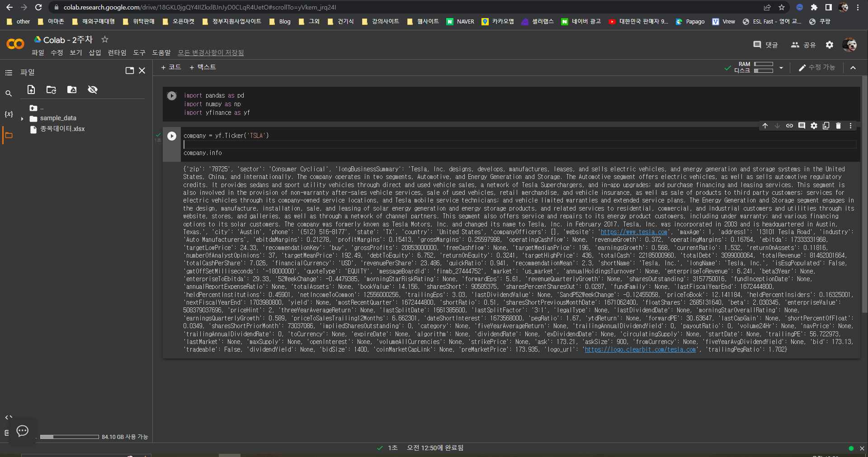Click the disk space bar in files panel
The width and height of the screenshot is (868, 457).
69,437
